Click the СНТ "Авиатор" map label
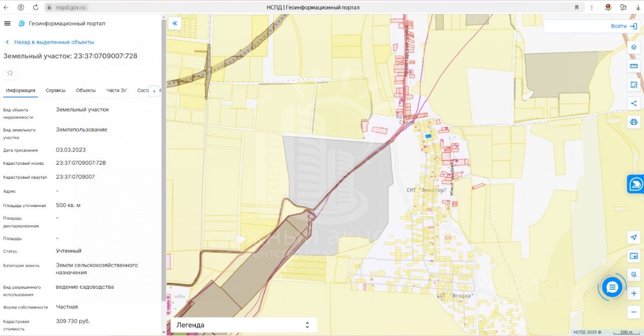This screenshot has width=644, height=336. (x=426, y=190)
